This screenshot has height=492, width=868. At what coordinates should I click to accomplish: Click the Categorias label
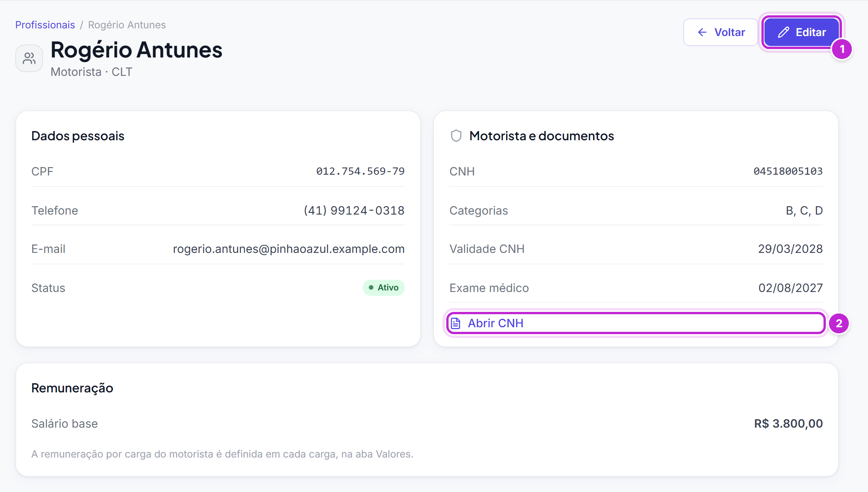coord(478,210)
